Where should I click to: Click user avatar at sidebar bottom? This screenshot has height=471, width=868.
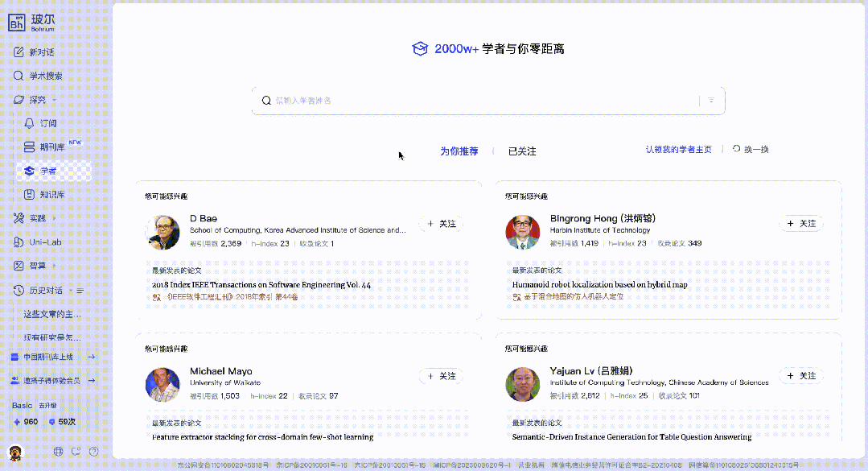(x=15, y=451)
